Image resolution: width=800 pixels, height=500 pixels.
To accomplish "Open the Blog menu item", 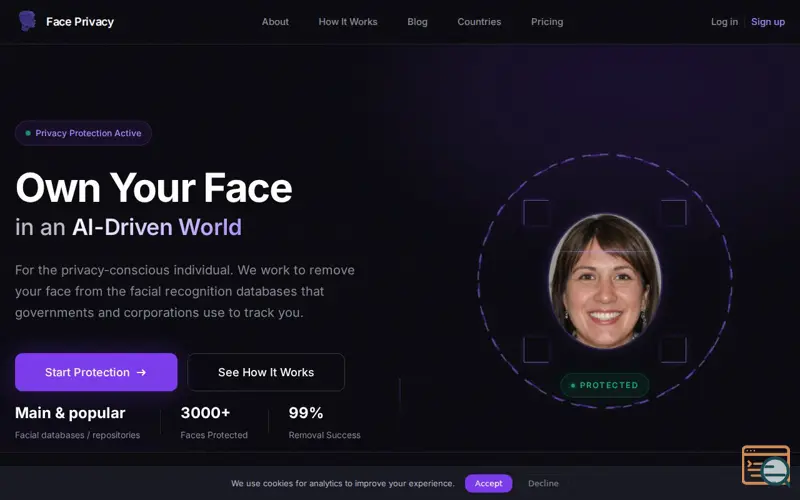I will (x=417, y=22).
